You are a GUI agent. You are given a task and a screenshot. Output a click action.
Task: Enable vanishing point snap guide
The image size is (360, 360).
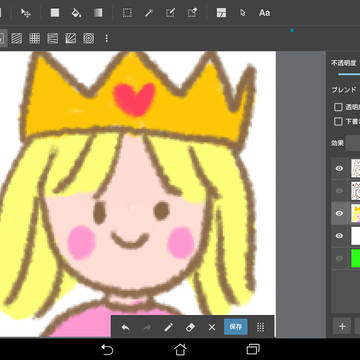click(x=53, y=38)
